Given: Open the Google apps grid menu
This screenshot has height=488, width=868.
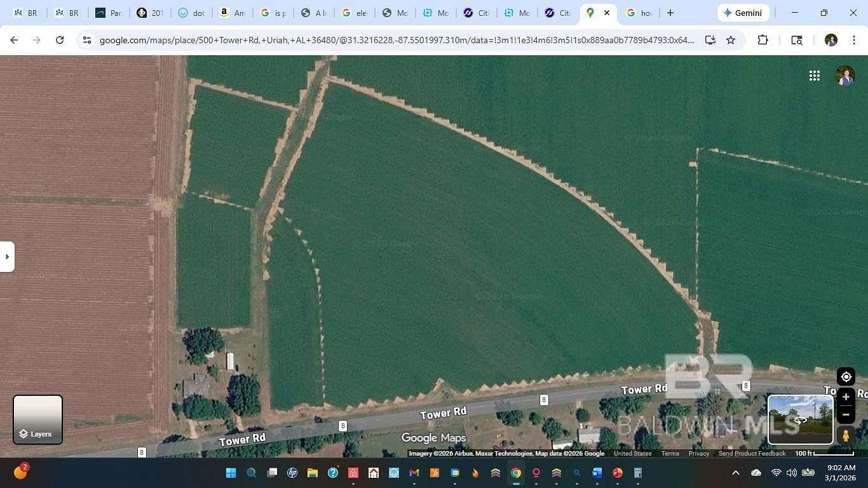Looking at the screenshot, I should (x=815, y=75).
